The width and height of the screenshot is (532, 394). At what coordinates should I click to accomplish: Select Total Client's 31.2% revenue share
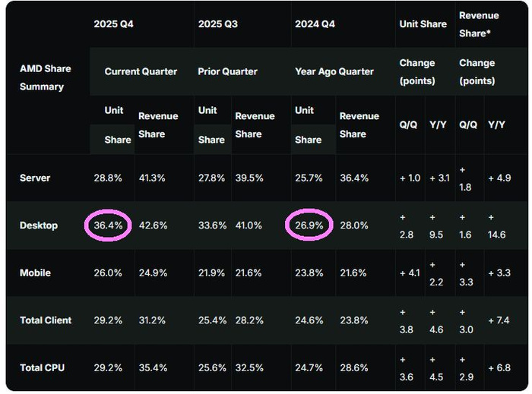point(153,320)
